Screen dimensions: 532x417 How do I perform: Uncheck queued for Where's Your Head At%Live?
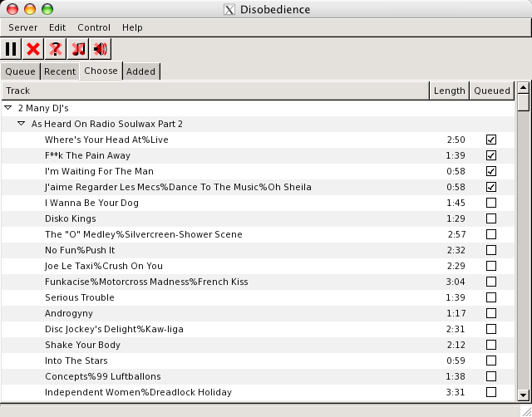pyautogui.click(x=491, y=140)
